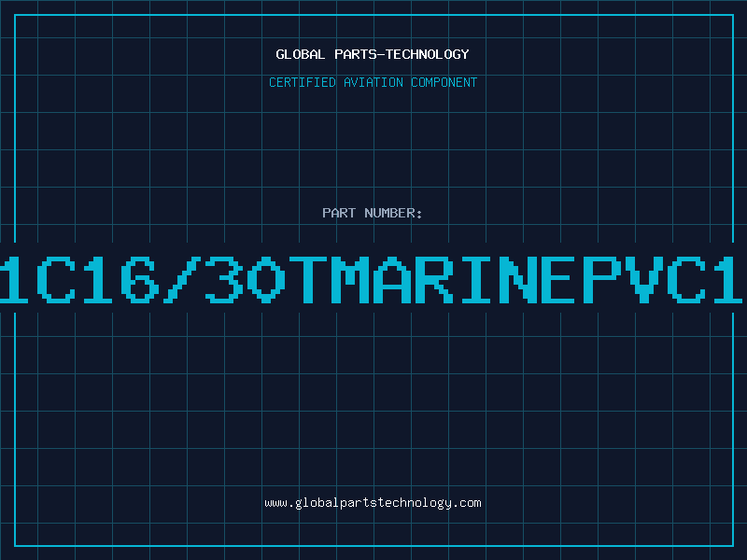Screen dimensions: 747x560
Task: Click the .com ending of website address
Action: (466, 503)
